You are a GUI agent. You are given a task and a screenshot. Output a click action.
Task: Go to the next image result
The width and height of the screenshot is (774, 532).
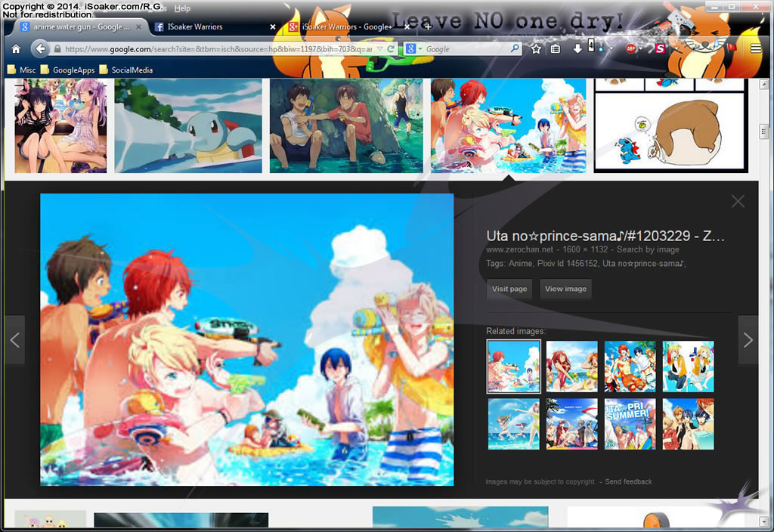click(748, 340)
